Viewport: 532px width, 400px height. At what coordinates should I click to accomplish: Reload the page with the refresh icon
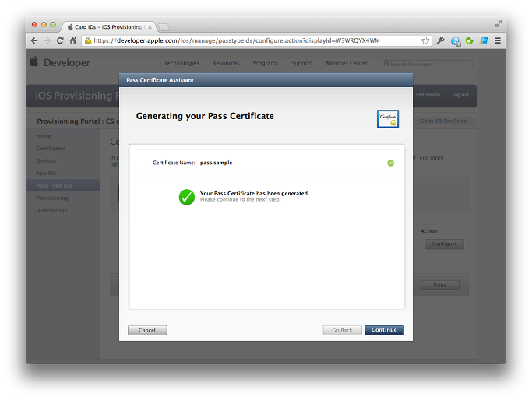60,40
